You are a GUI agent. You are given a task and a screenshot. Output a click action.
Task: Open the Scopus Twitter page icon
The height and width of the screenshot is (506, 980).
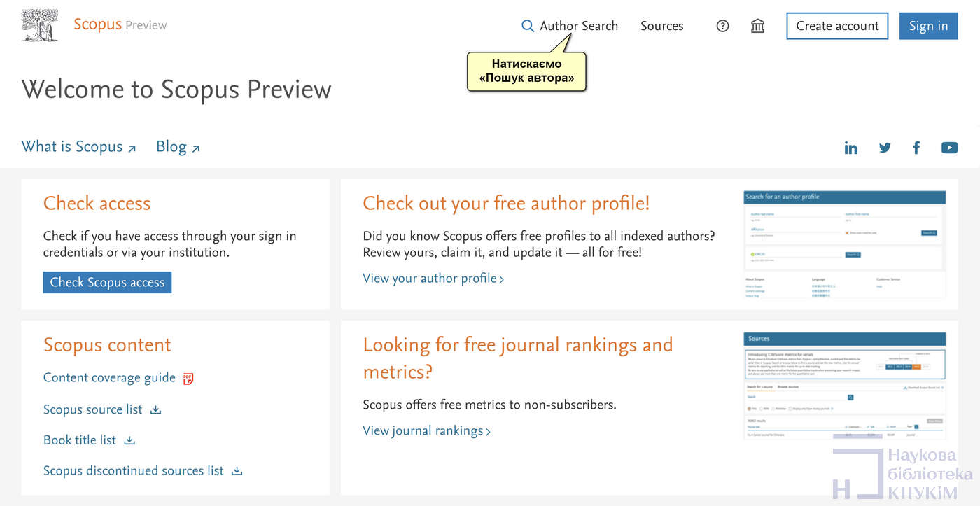(885, 148)
